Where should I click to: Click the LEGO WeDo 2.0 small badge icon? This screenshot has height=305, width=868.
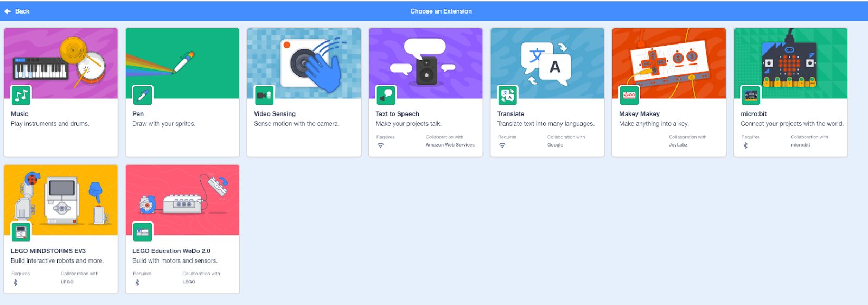pyautogui.click(x=143, y=232)
